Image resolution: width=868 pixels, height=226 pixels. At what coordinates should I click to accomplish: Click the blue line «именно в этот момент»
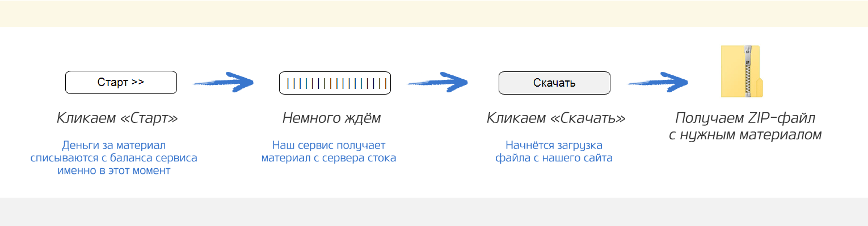tap(113, 170)
